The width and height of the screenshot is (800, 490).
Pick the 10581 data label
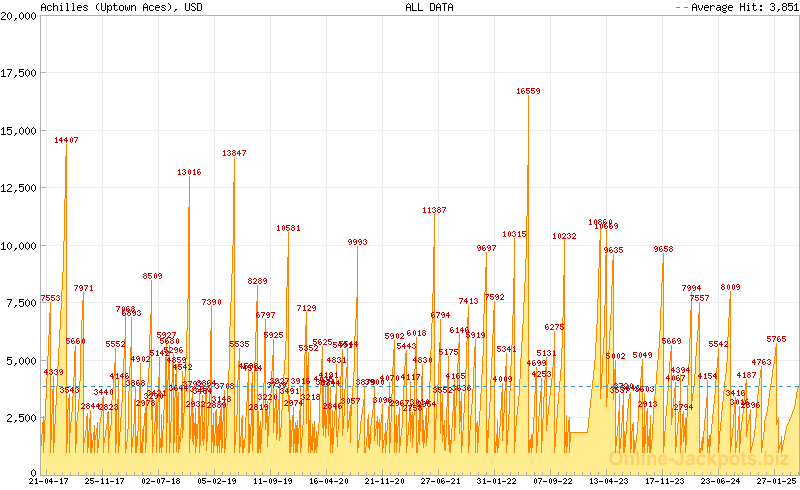click(x=288, y=228)
